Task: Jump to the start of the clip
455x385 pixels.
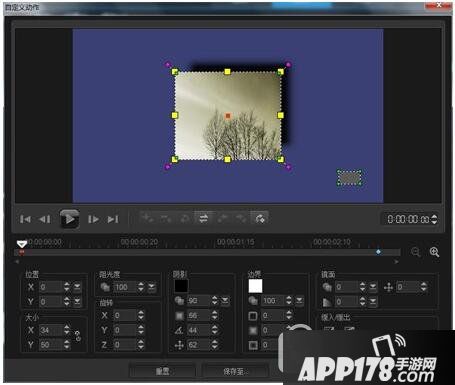Action: coord(25,219)
